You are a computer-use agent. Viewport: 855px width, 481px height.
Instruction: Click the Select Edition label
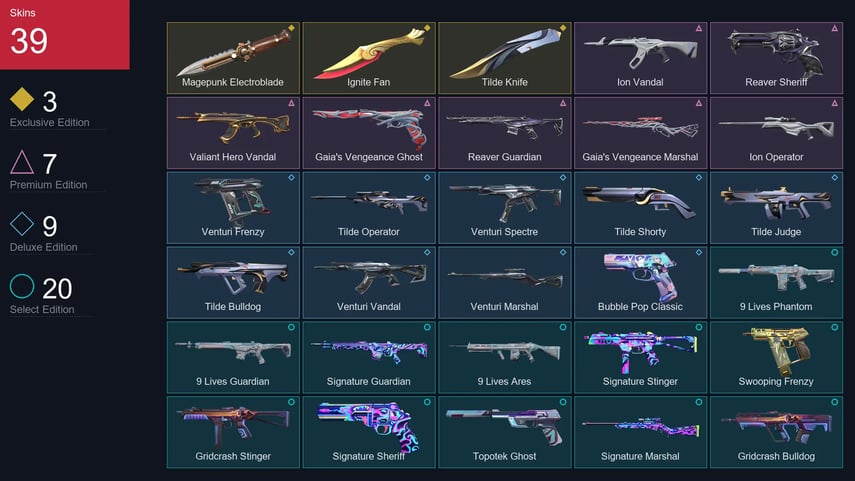pos(42,309)
